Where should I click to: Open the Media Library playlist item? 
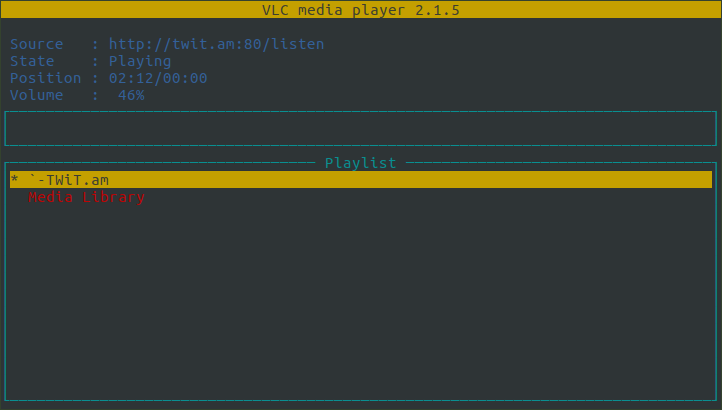click(x=87, y=197)
